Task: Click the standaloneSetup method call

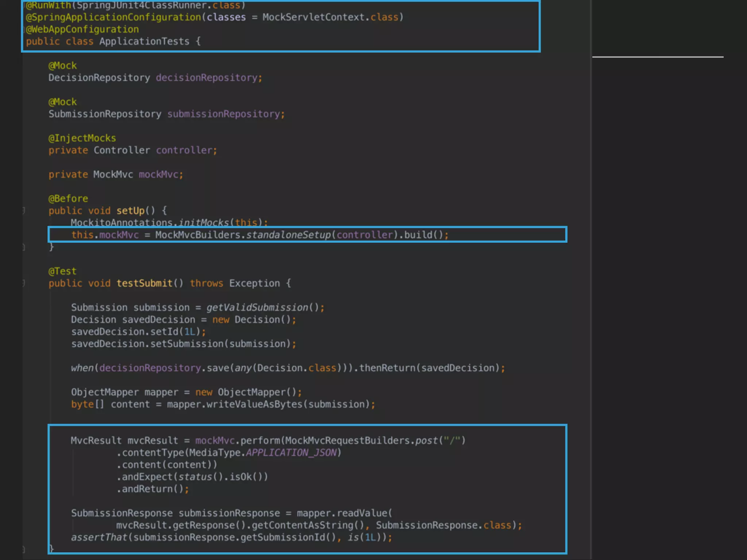Action: tap(288, 235)
